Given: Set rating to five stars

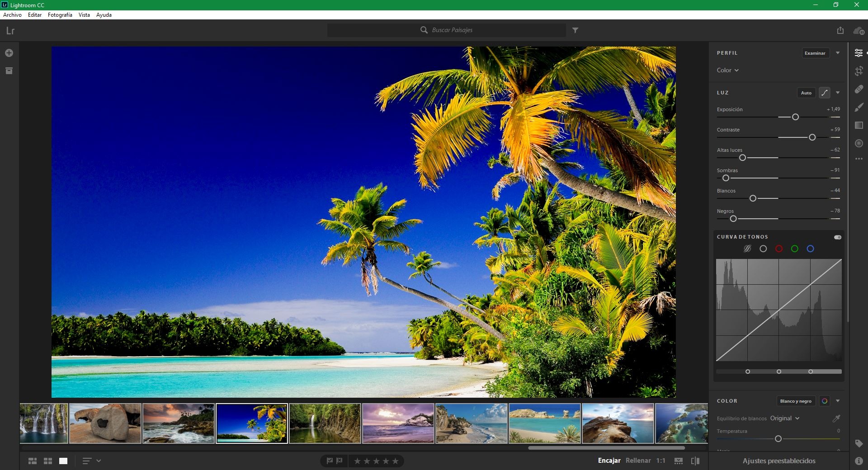Looking at the screenshot, I should pos(396,461).
